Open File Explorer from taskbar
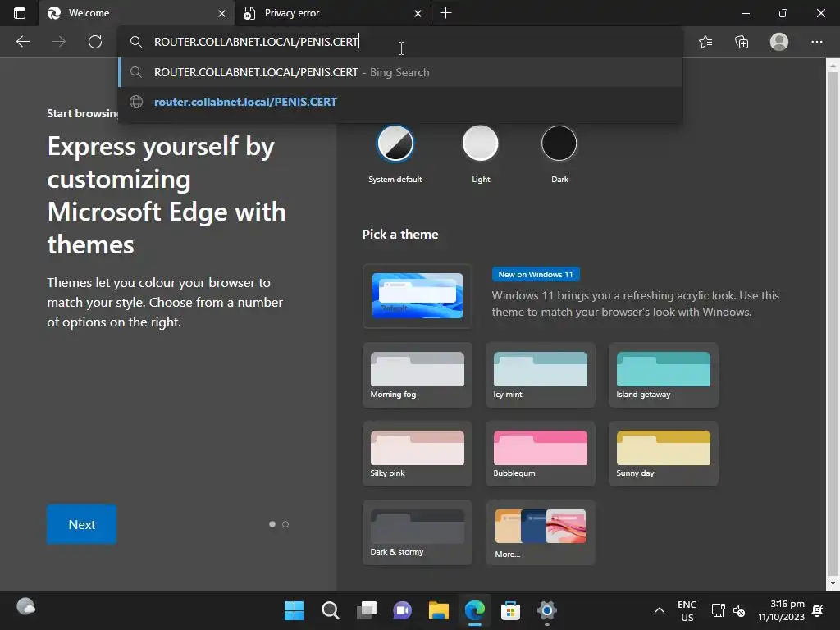 point(439,610)
